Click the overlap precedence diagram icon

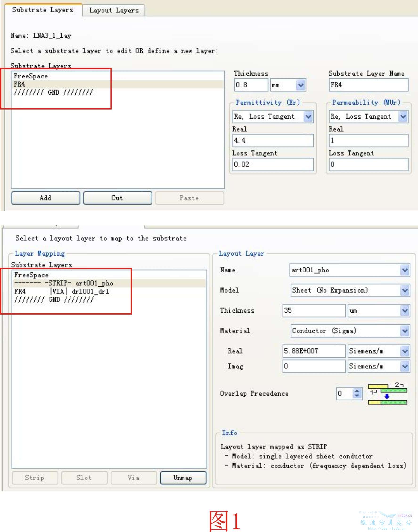[x=387, y=393]
